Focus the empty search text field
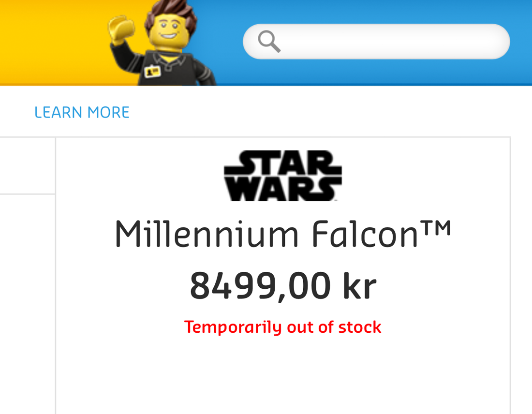532x414 pixels. (376, 42)
